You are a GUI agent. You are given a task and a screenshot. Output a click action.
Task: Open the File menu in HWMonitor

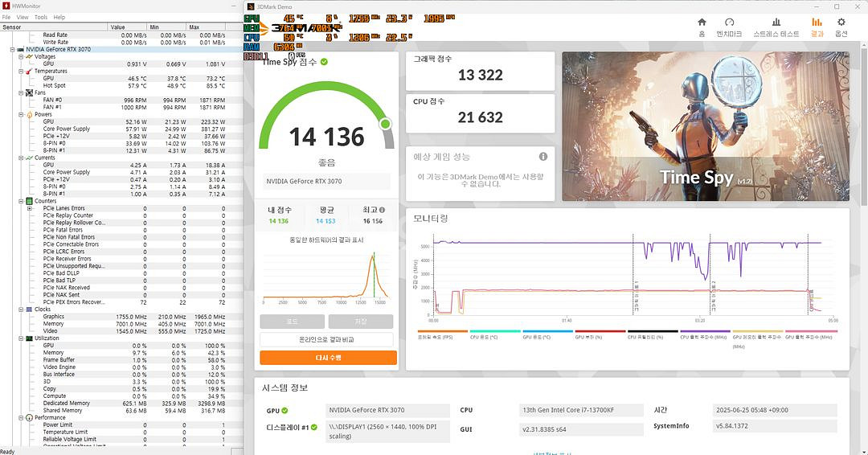(6, 17)
